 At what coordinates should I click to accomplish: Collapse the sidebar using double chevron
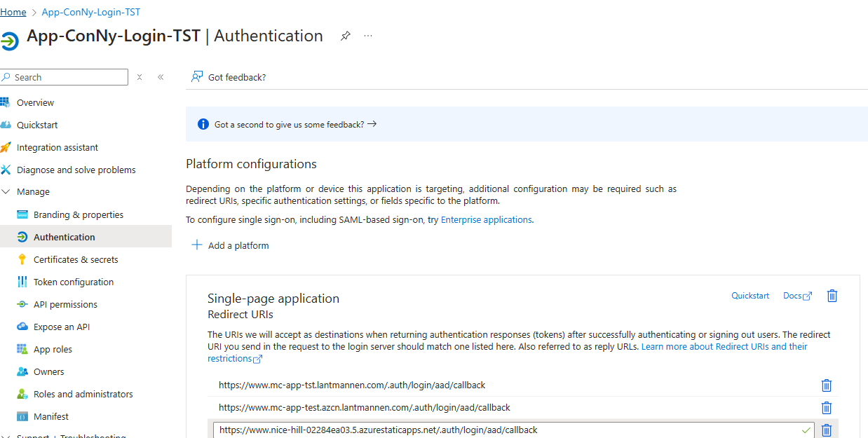[161, 77]
